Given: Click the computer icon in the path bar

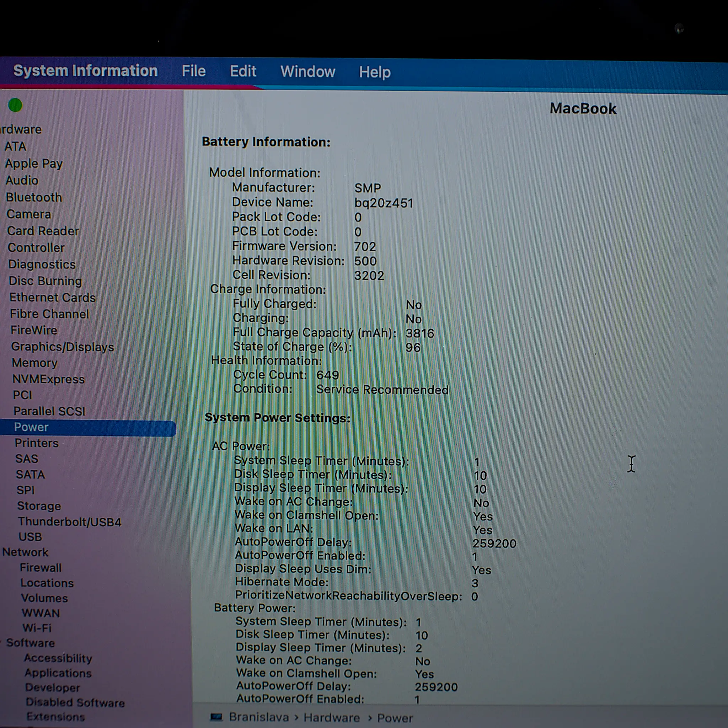Looking at the screenshot, I should 216,717.
